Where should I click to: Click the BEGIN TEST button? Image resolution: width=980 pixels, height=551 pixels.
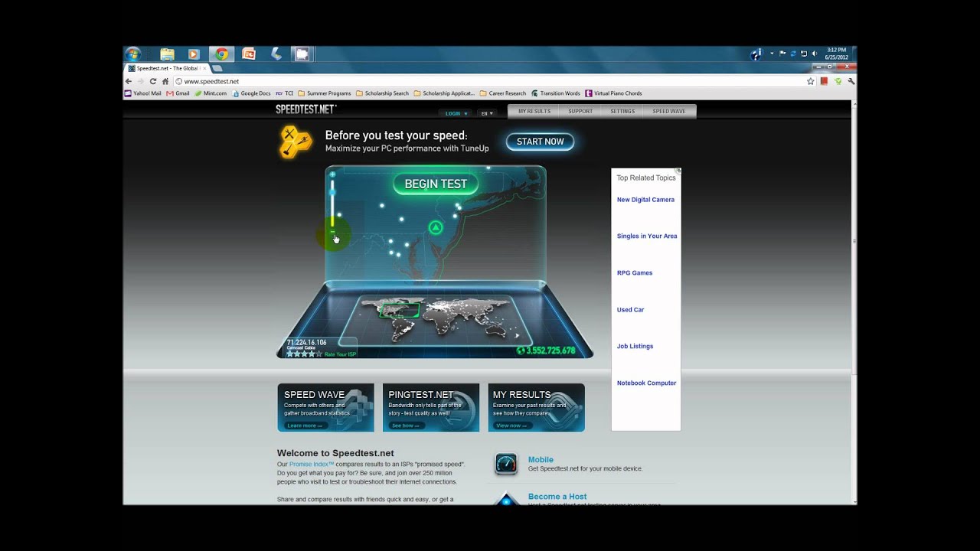(x=436, y=184)
